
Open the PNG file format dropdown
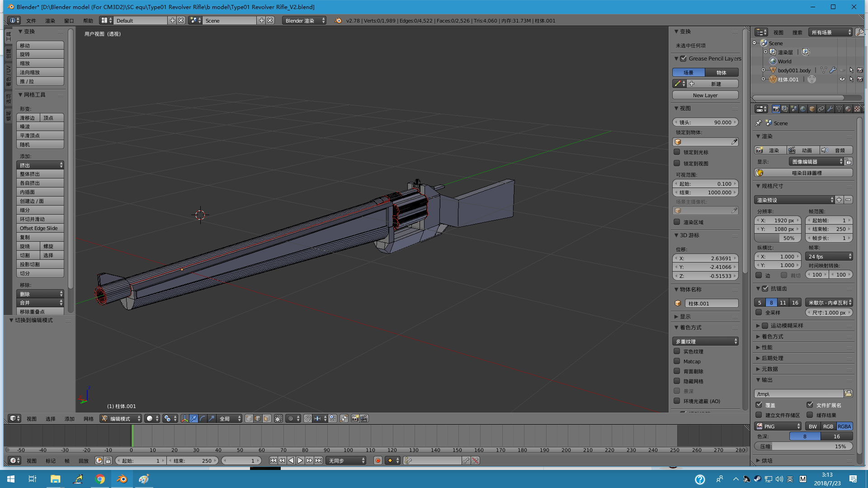coord(778,427)
